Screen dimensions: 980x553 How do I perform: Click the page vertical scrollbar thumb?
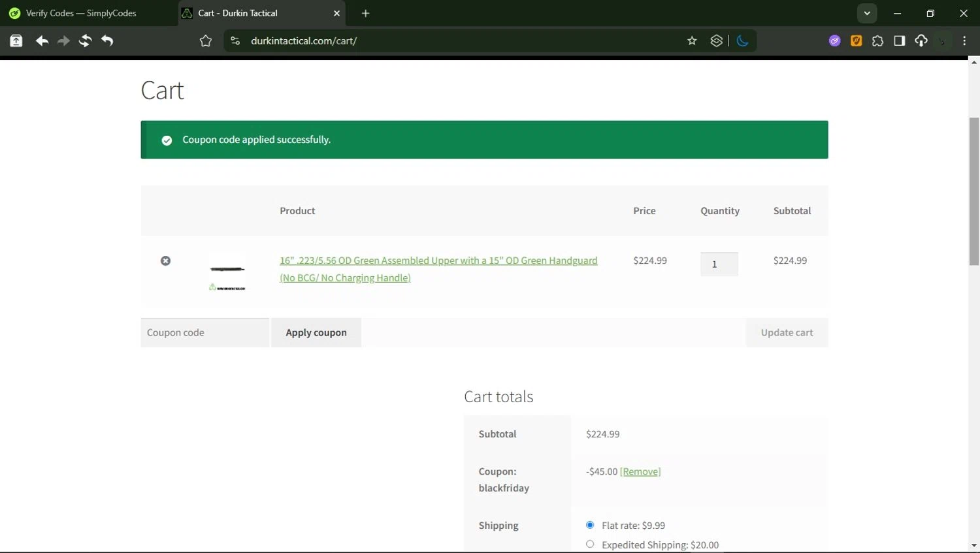[974, 191]
